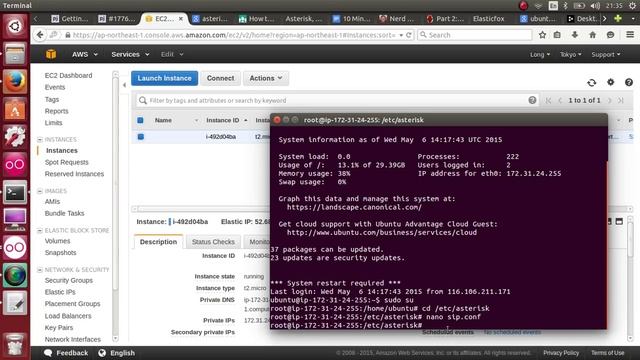Open Spot Requests in sidebar
The width and height of the screenshot is (640, 360).
pos(67,162)
